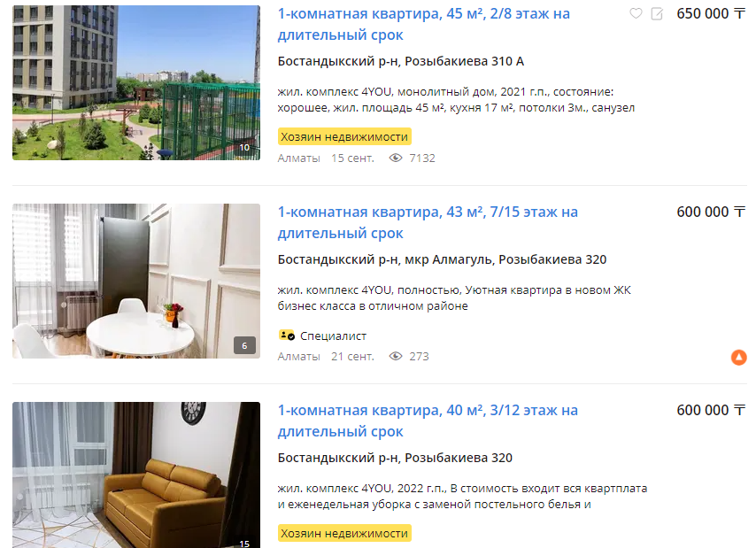Click the 650 000 ₸ price
The height and width of the screenshot is (548, 756).
(711, 13)
